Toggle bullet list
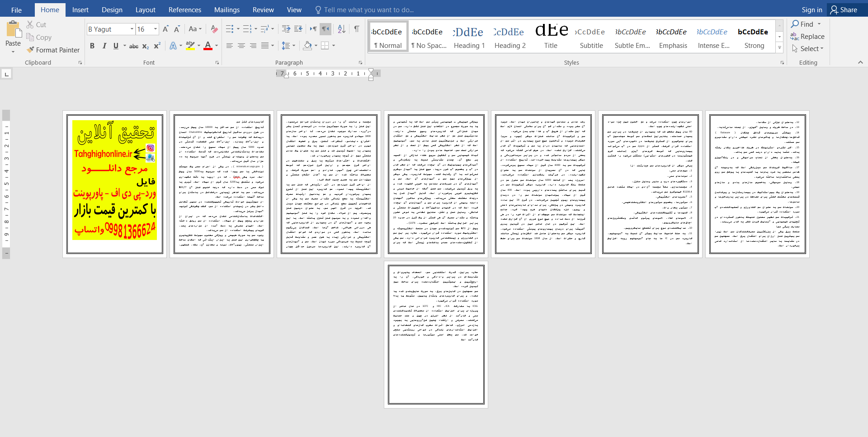Screen dimensions: 868x437 230,29
